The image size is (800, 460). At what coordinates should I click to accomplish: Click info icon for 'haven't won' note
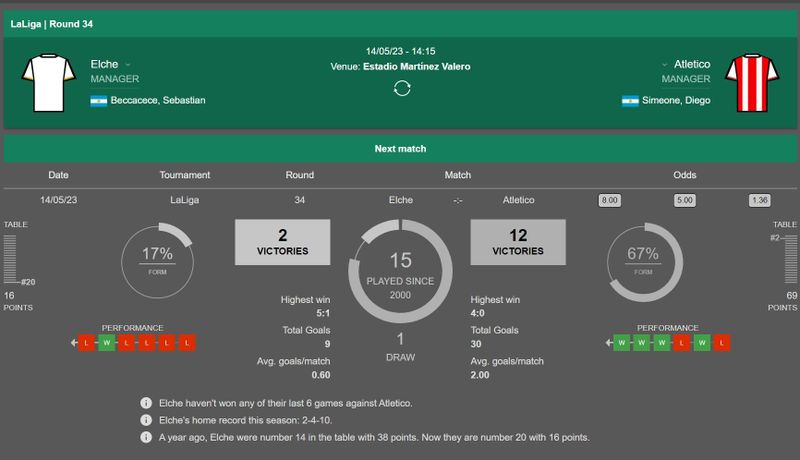(x=146, y=403)
